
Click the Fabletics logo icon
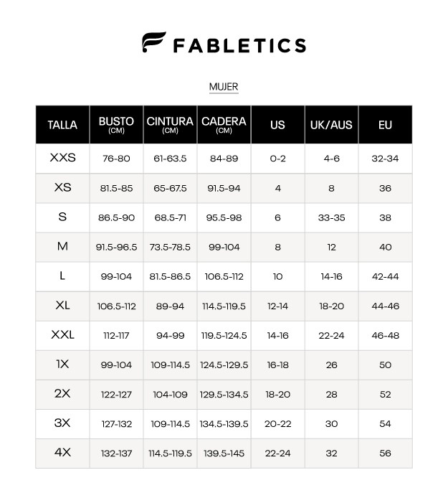154,43
